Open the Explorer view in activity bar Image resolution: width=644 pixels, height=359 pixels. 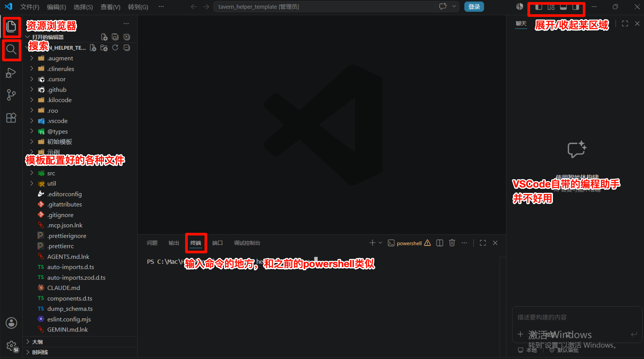click(x=11, y=27)
